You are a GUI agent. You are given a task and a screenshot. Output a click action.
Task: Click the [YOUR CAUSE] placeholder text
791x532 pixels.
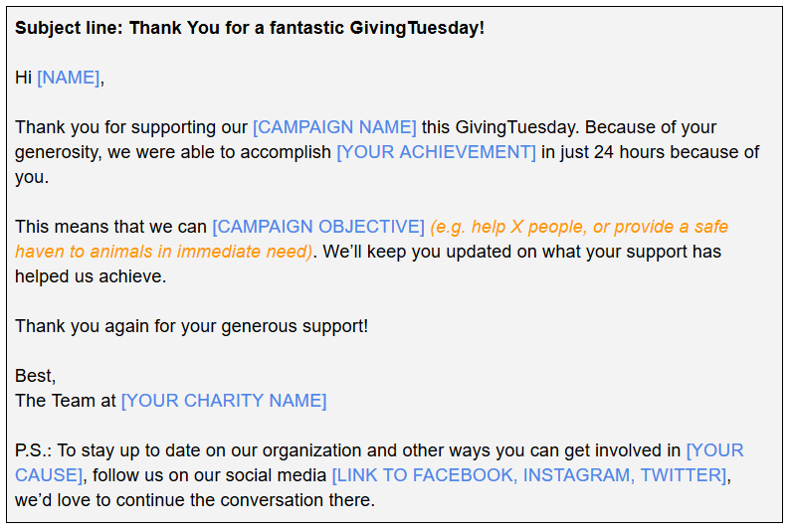[x=714, y=450]
